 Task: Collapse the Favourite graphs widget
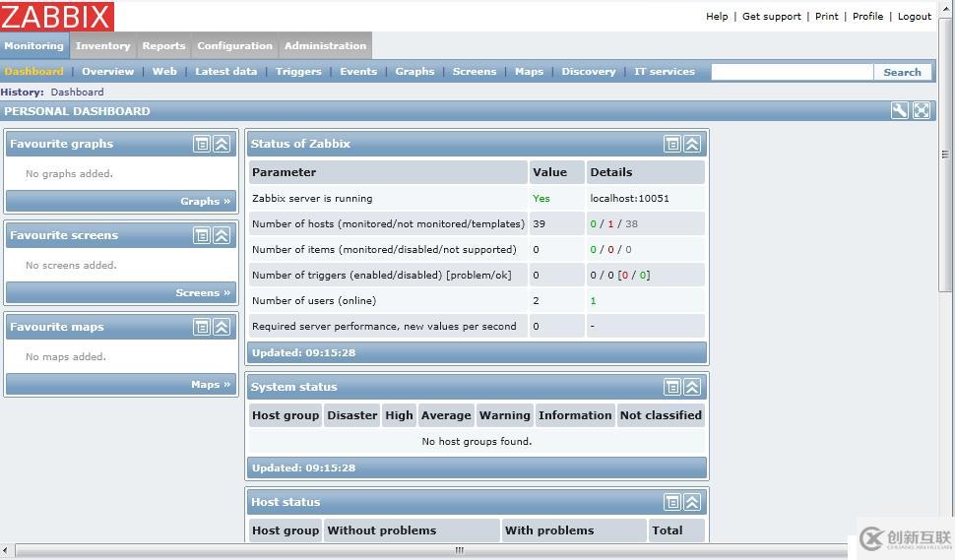click(222, 144)
